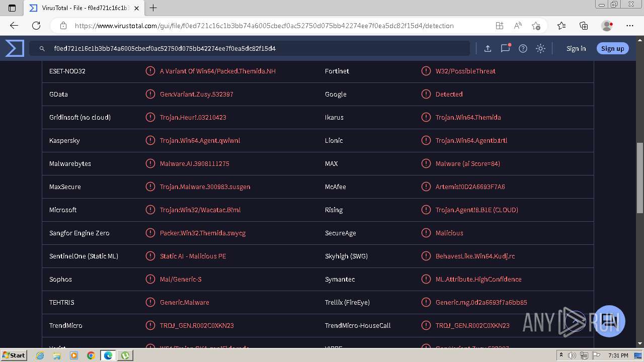Click the taskbar clock 7:31 PM
The image size is (644, 362).
(618, 355)
